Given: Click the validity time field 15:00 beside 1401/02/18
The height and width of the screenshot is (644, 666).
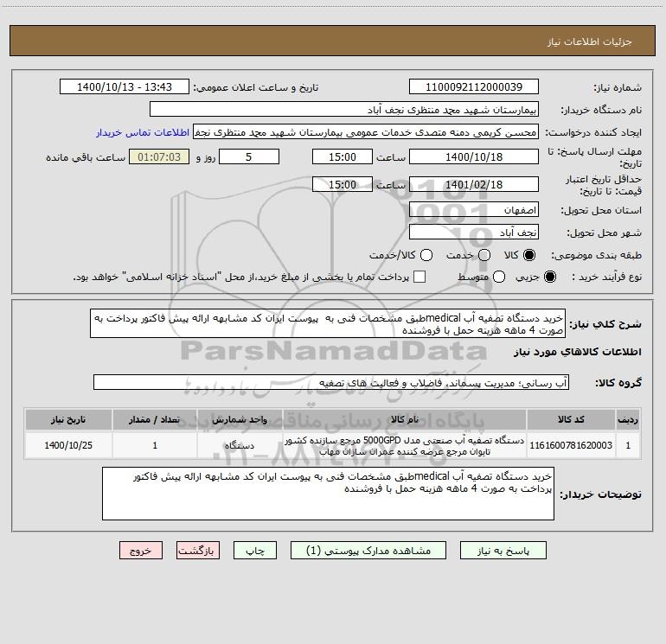Looking at the screenshot, I should click(x=343, y=184).
